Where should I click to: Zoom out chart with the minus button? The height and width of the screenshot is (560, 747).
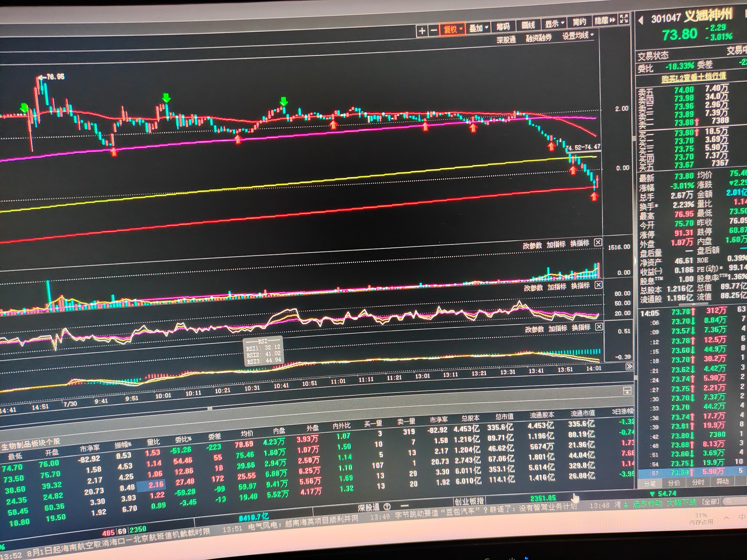[434, 31]
